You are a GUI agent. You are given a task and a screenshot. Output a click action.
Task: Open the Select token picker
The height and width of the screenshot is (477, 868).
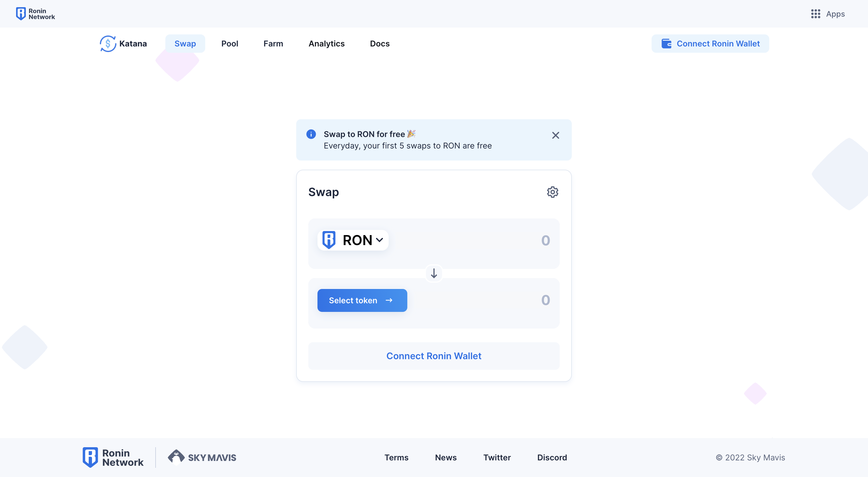362,300
